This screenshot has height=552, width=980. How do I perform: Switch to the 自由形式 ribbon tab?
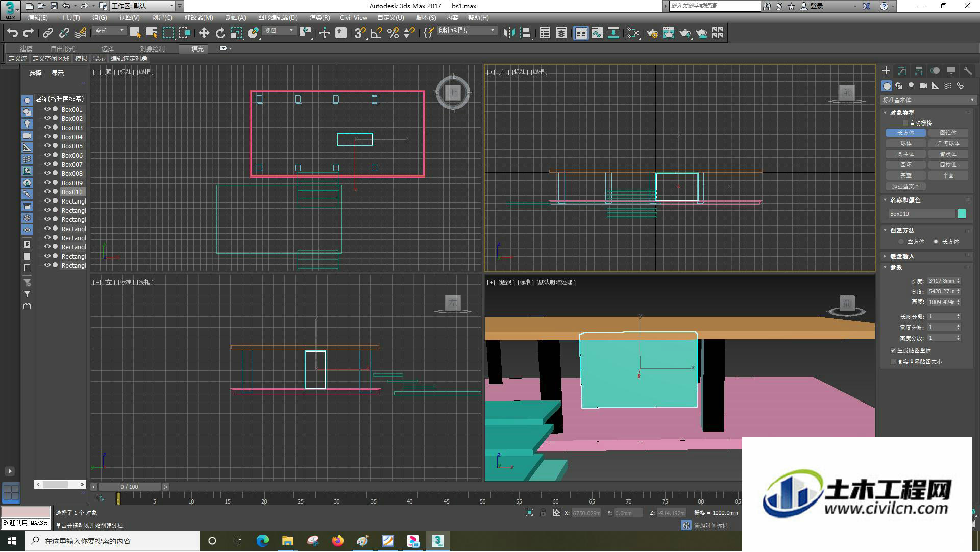[63, 48]
